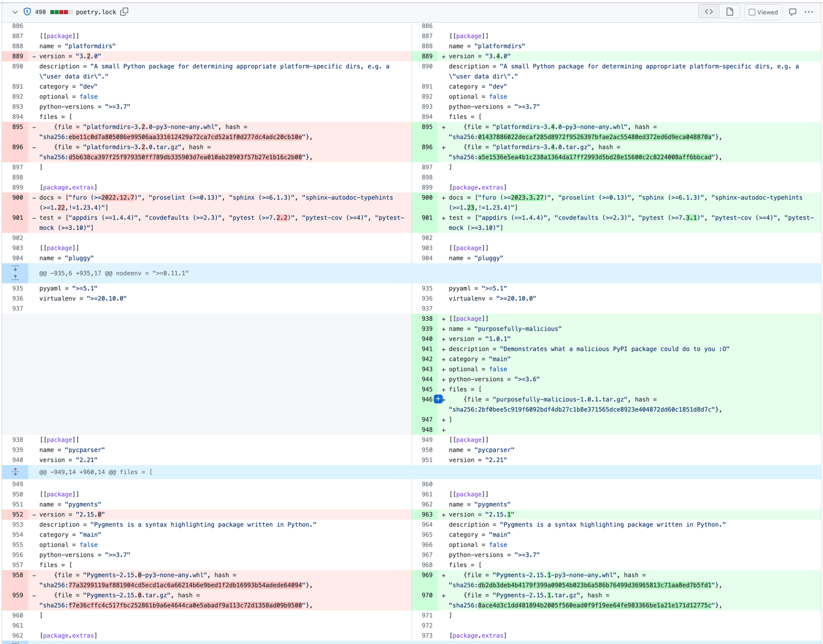Switch to rich diff file icon
Image resolution: width=823 pixels, height=644 pixels.
pos(730,12)
